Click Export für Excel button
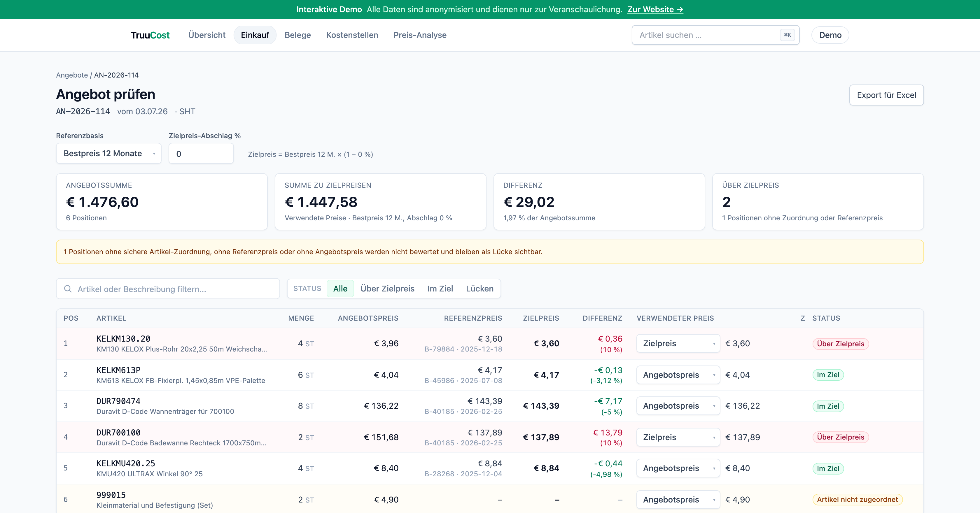The width and height of the screenshot is (980, 513). pos(886,95)
